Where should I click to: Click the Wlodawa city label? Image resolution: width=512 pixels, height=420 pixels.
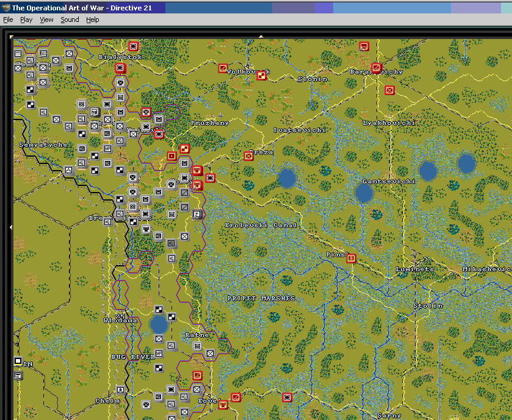120,320
